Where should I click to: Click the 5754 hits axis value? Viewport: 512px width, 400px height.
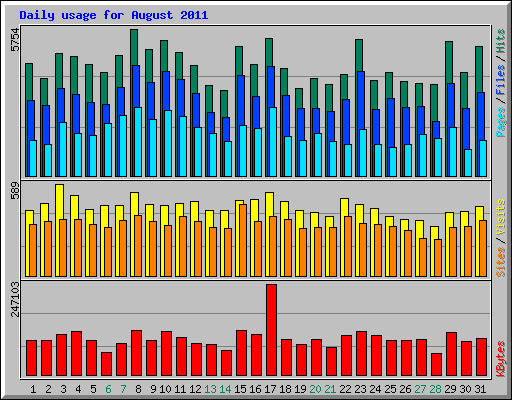[x=15, y=40]
